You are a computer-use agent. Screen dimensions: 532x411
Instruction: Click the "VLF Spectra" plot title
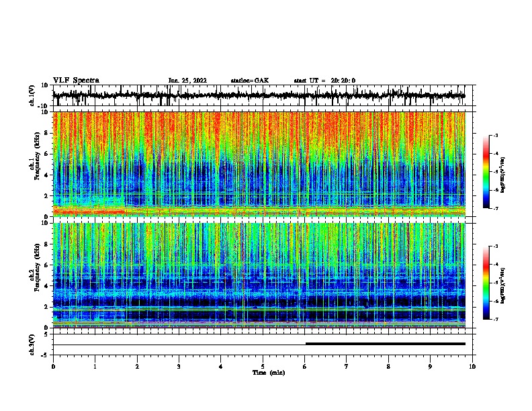point(76,81)
